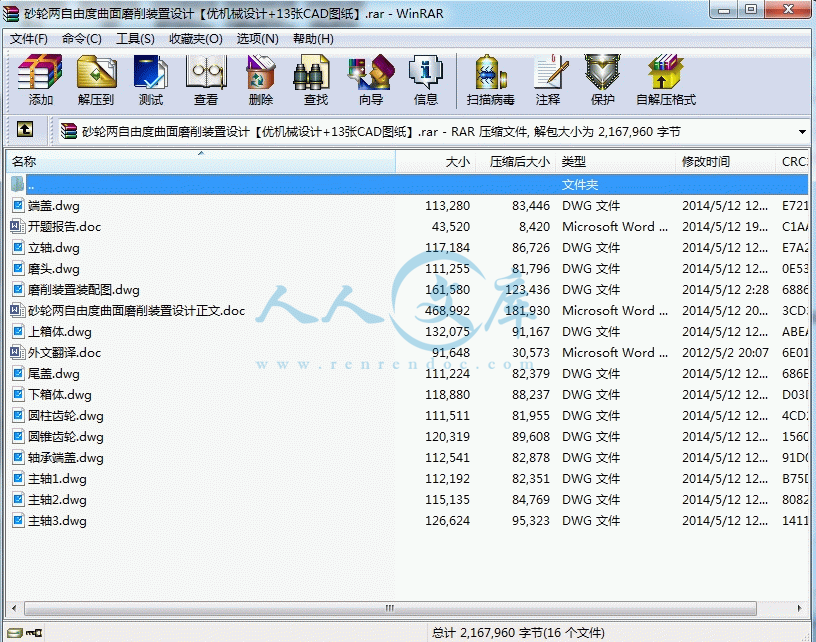This screenshot has width=816, height=642.
Task: Select file 轴承端盖.dwg
Action: click(66, 457)
